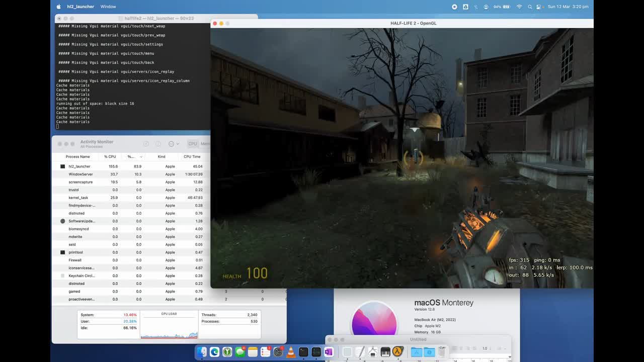Viewport: 644px width, 362px height.
Task: Select the screencapture process row
Action: pos(131,182)
